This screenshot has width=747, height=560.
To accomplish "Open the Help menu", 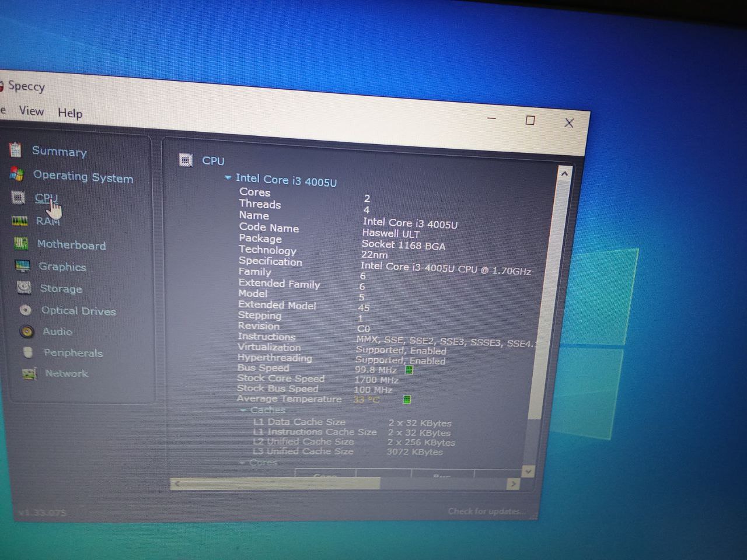I will [70, 113].
